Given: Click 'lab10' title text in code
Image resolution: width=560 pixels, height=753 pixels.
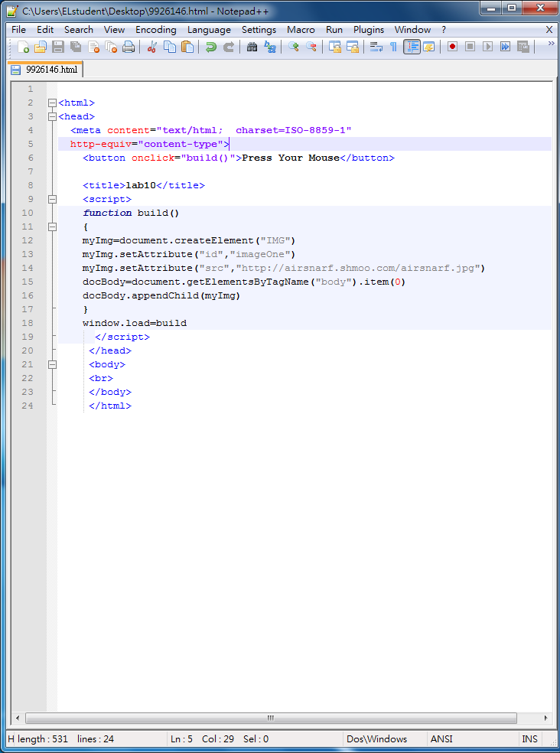Looking at the screenshot, I should tap(141, 185).
